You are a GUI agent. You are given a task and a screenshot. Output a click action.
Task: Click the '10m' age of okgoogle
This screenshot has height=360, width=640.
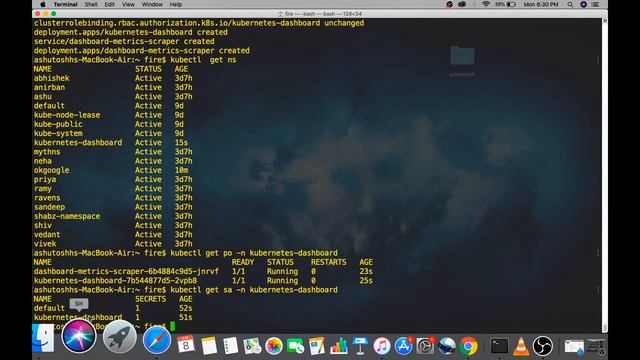pos(181,170)
